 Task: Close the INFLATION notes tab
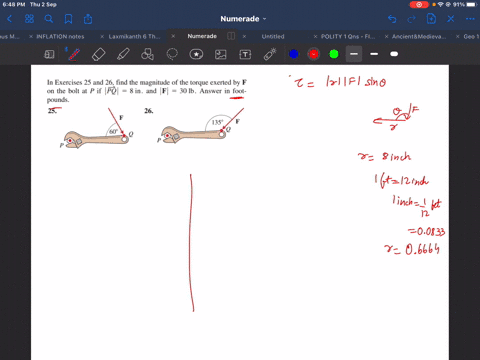pyautogui.click(x=31, y=37)
